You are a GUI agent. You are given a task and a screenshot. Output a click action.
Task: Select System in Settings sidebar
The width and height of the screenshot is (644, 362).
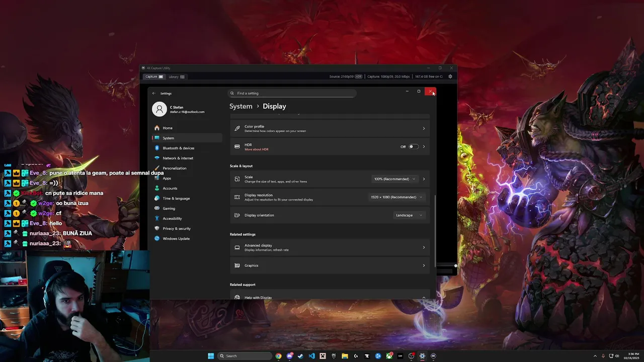pyautogui.click(x=186, y=138)
